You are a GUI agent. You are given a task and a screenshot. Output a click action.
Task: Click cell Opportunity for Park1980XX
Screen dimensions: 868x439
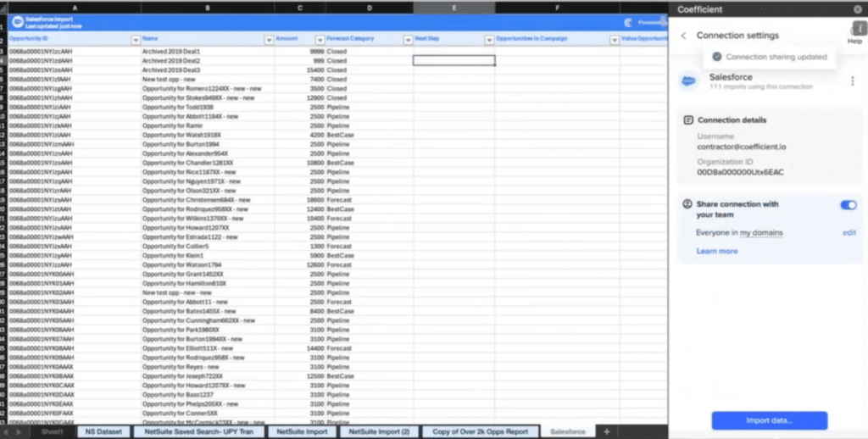coord(208,330)
